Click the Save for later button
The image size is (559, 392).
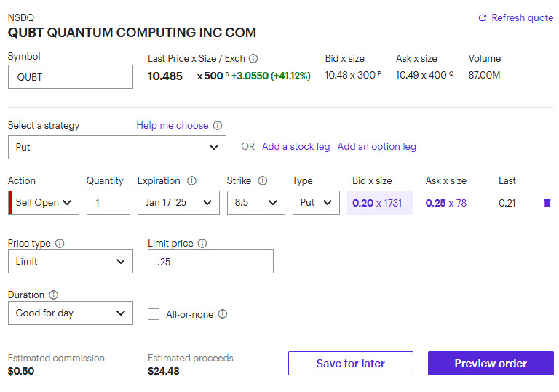click(350, 364)
